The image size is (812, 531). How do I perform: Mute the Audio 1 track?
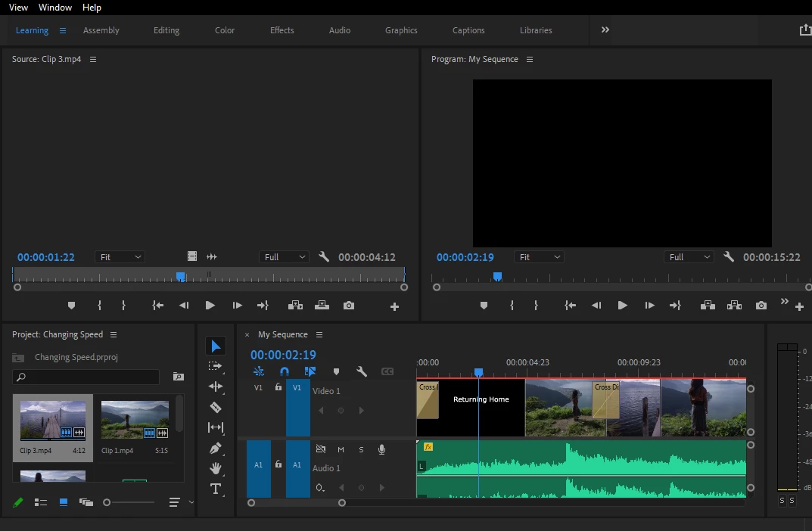(x=341, y=449)
